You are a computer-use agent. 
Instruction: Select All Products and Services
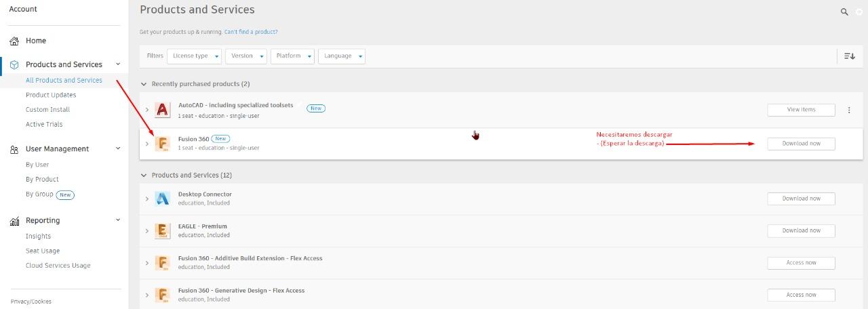(x=64, y=81)
